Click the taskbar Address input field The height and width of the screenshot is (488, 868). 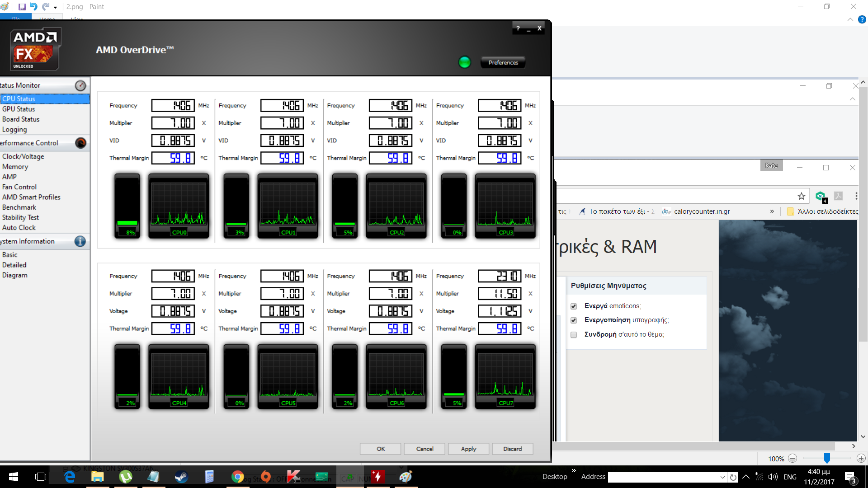663,477
